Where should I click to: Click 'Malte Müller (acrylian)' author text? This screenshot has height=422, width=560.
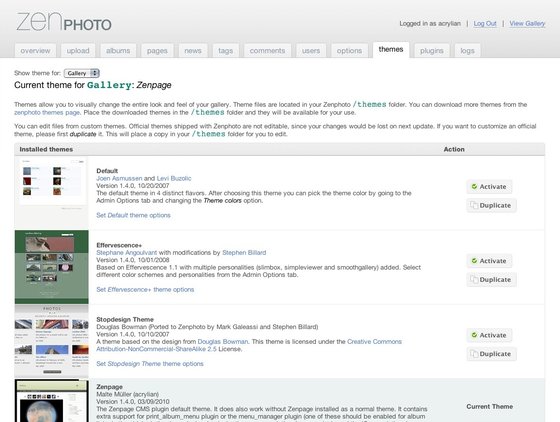point(128,394)
